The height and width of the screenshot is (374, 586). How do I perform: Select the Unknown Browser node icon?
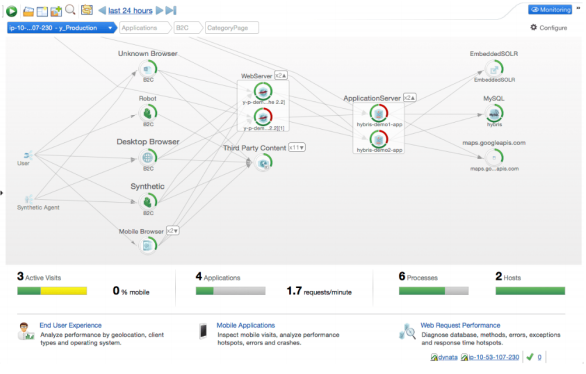click(x=148, y=69)
